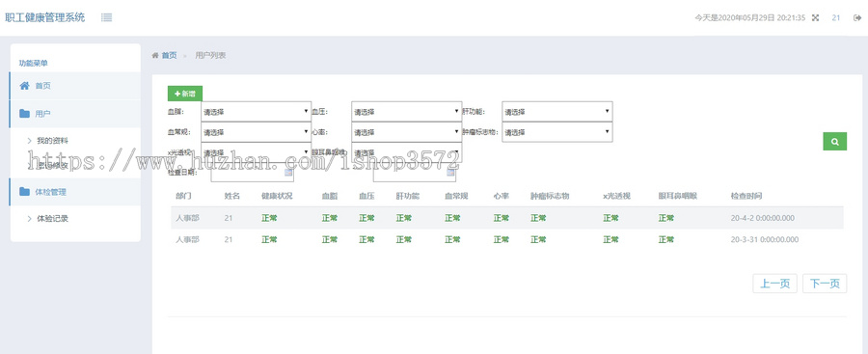This screenshot has height=354, width=868.
Task: Click the 部门 column header
Action: tap(184, 196)
